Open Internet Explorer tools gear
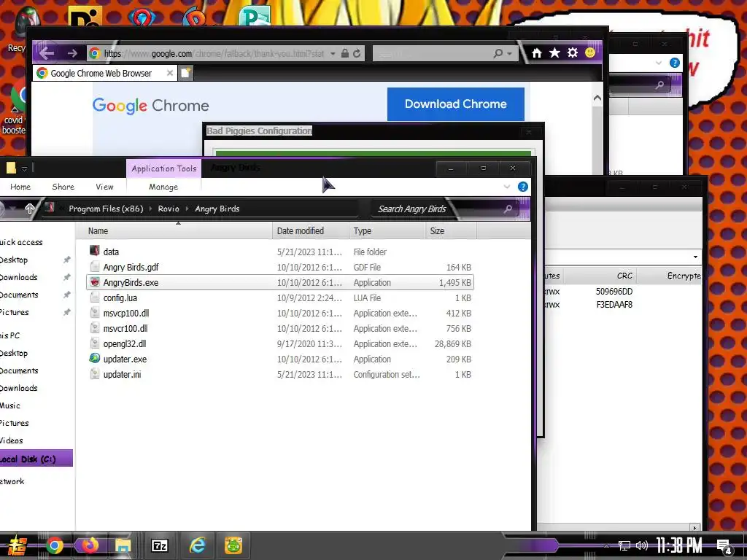The width and height of the screenshot is (747, 560). point(573,52)
